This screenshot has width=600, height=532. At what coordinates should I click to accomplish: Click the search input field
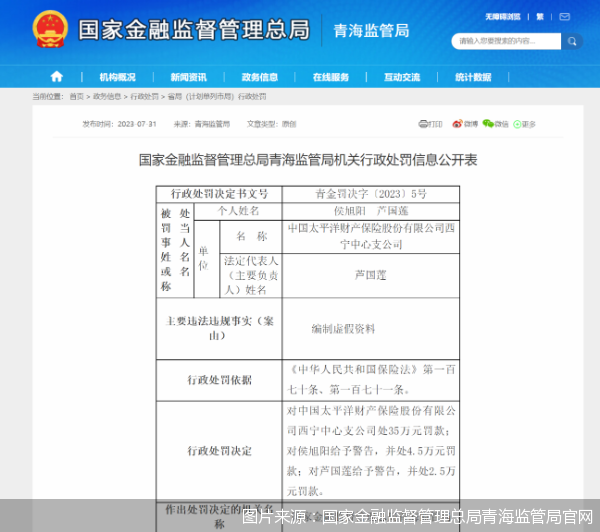[x=506, y=41]
